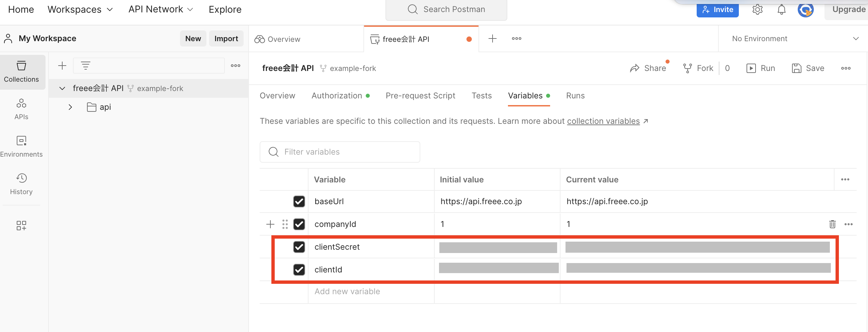Open the collection variables documentation link
The height and width of the screenshot is (332, 868).
click(603, 121)
